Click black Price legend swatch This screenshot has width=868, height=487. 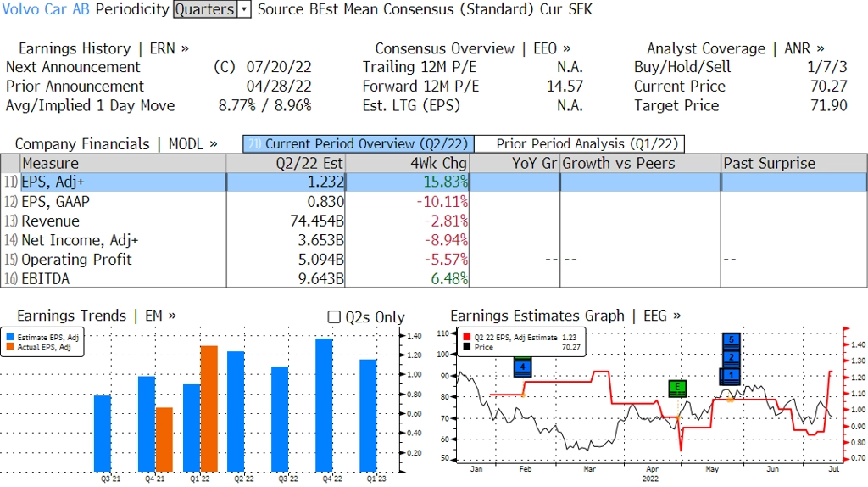tap(467, 347)
